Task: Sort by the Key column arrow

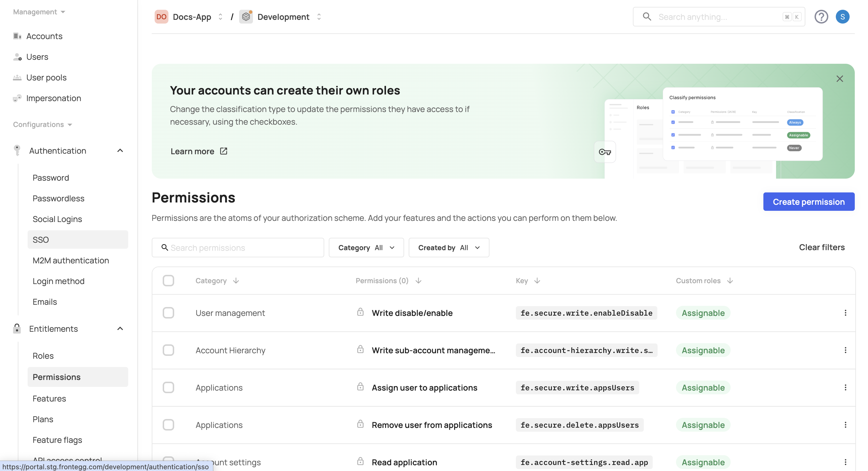Action: point(537,280)
